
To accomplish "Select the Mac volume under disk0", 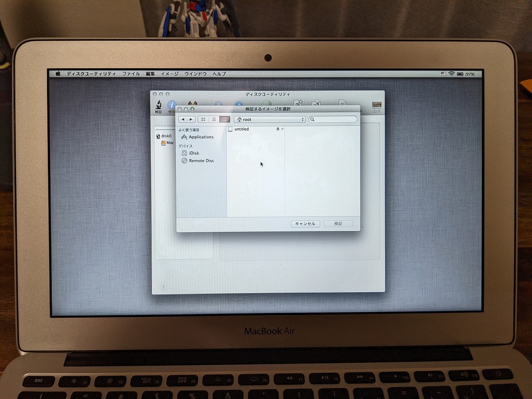I will tap(168, 143).
